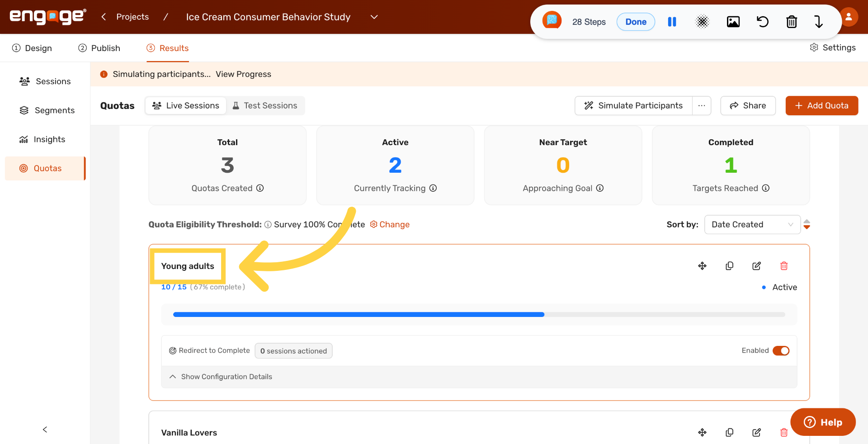Go back using the chevron beside Projects

tap(104, 17)
